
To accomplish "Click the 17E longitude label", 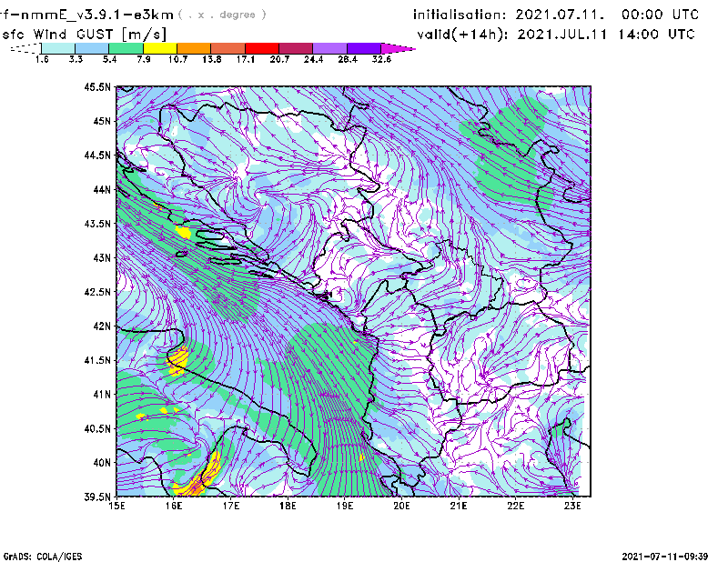I will (x=231, y=506).
